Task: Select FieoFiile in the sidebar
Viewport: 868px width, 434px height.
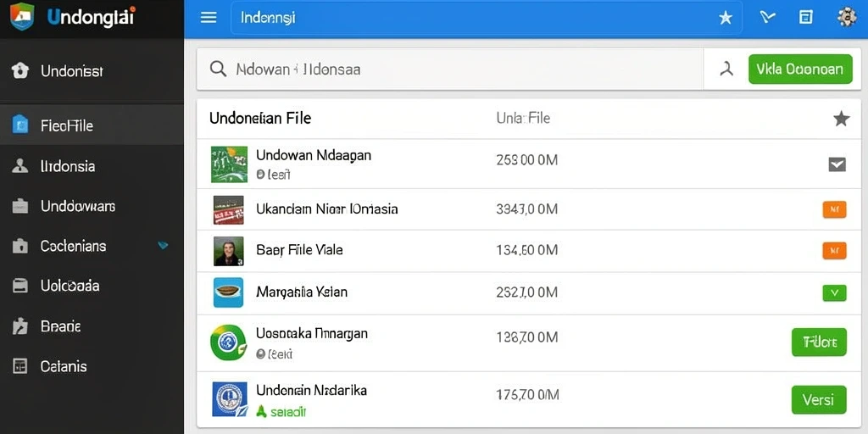Action: [x=92, y=125]
